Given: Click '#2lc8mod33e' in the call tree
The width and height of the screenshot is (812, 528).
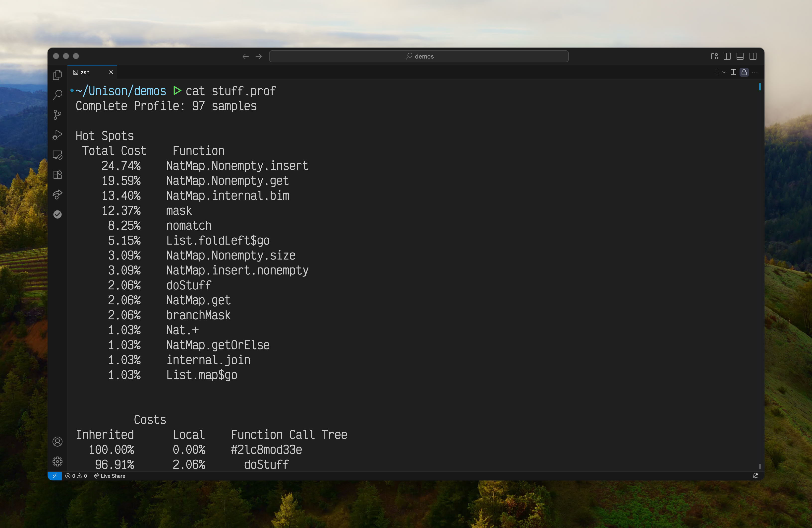Looking at the screenshot, I should click(266, 450).
